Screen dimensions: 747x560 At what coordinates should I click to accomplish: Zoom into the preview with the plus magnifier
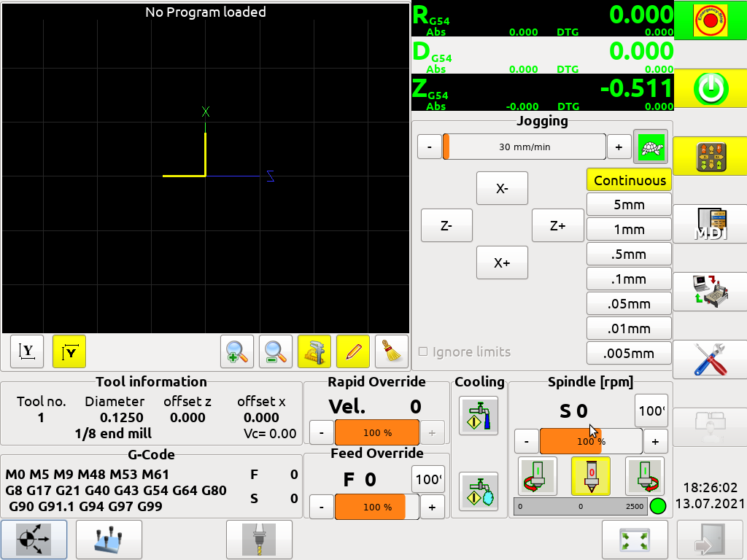(237, 351)
